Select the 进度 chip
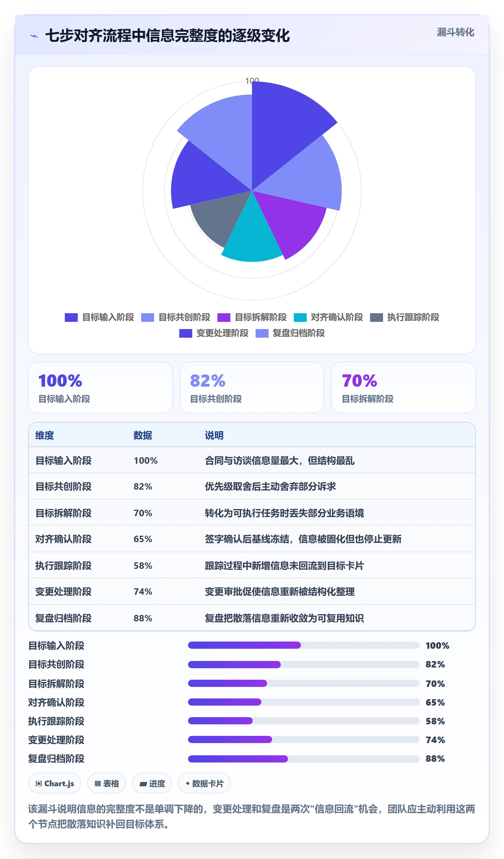The height and width of the screenshot is (859, 504). pyautogui.click(x=152, y=783)
